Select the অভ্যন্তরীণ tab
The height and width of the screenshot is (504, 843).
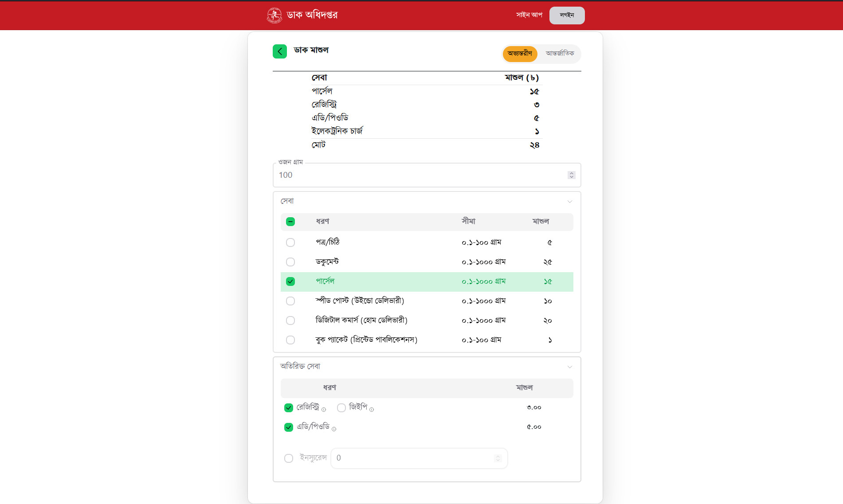click(x=520, y=54)
